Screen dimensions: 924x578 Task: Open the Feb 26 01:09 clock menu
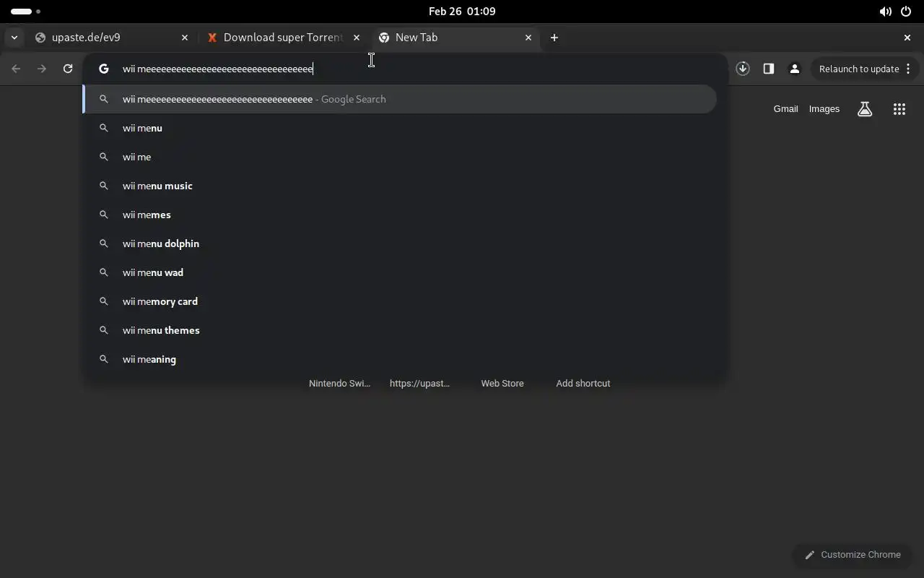[x=462, y=12]
